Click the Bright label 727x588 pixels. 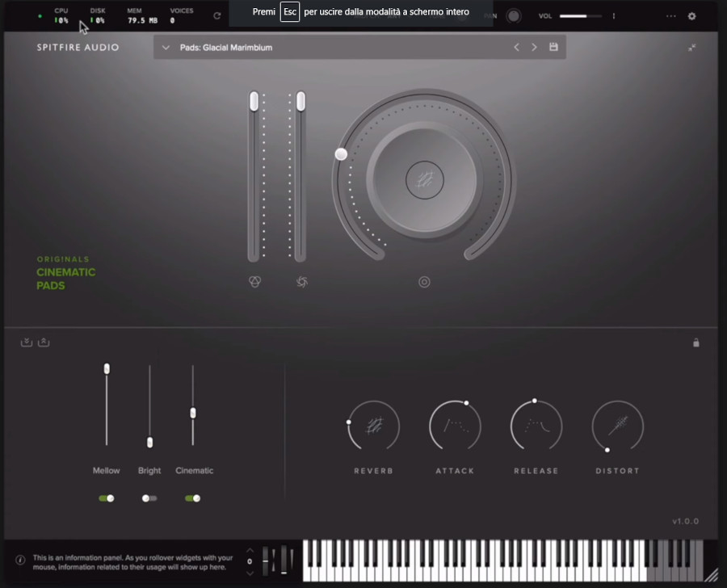point(149,470)
